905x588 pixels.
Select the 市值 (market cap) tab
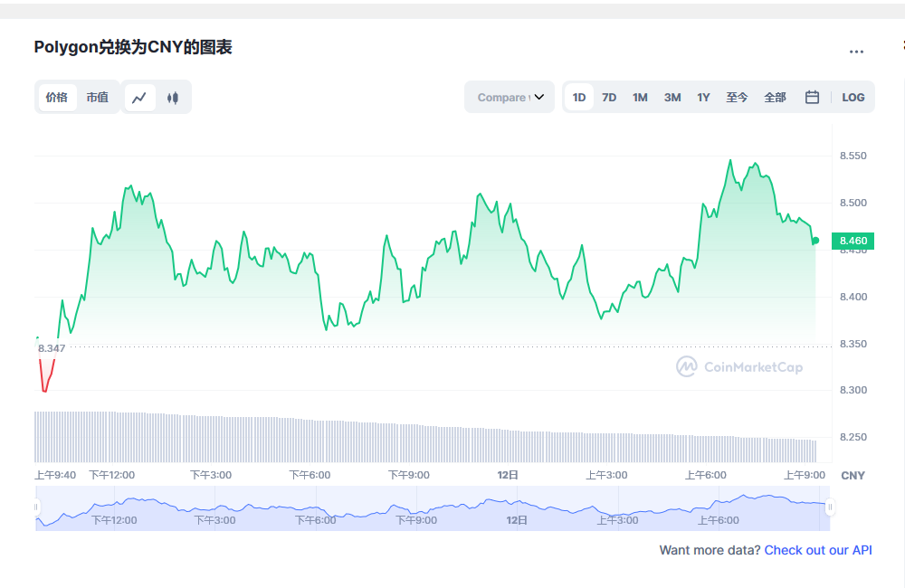pos(98,98)
